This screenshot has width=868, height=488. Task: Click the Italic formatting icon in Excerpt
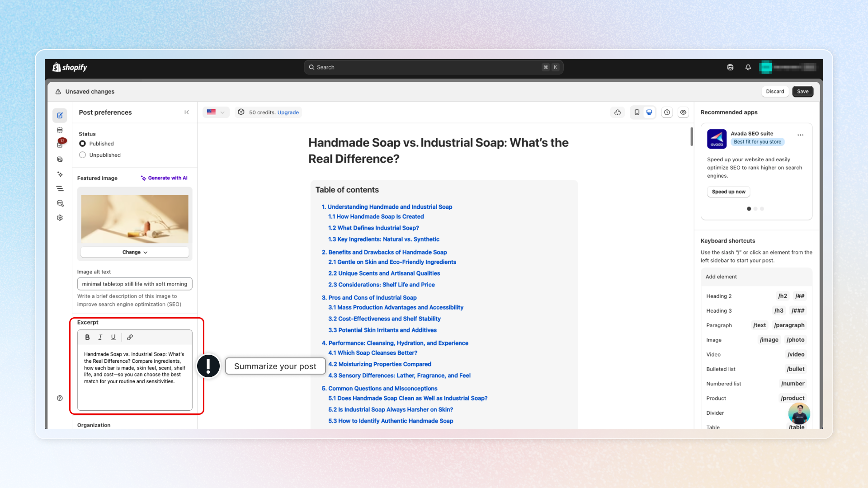(x=100, y=337)
